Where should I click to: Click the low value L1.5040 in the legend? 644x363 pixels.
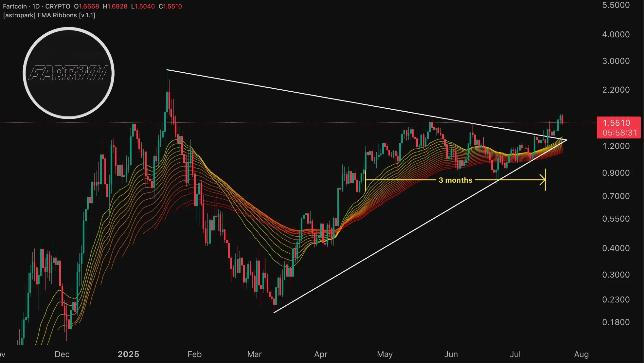pyautogui.click(x=143, y=6)
